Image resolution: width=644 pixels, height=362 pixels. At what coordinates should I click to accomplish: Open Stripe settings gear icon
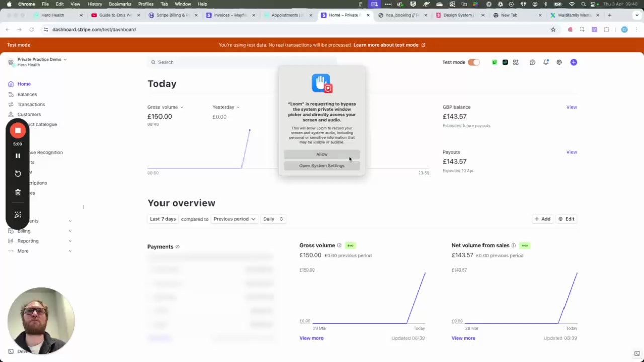pyautogui.click(x=559, y=62)
